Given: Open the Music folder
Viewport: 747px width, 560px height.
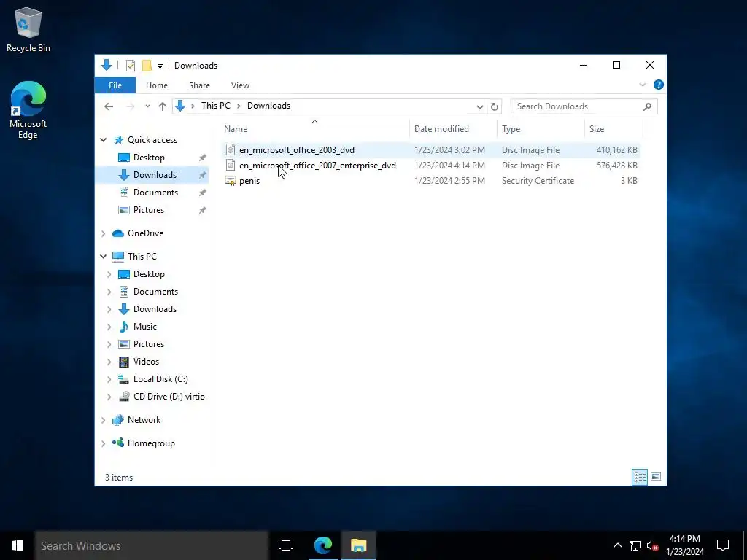Looking at the screenshot, I should (x=145, y=327).
